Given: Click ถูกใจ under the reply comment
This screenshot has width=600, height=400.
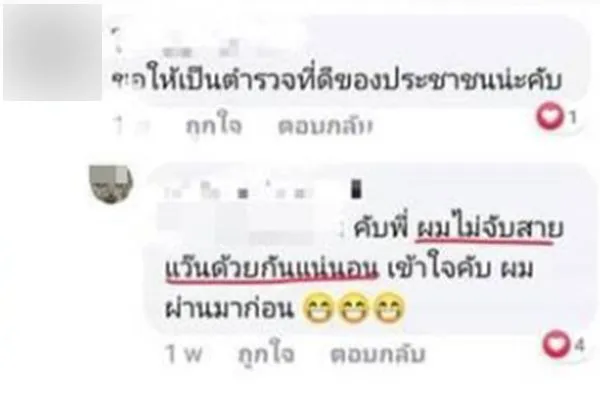Looking at the screenshot, I should (x=266, y=353).
